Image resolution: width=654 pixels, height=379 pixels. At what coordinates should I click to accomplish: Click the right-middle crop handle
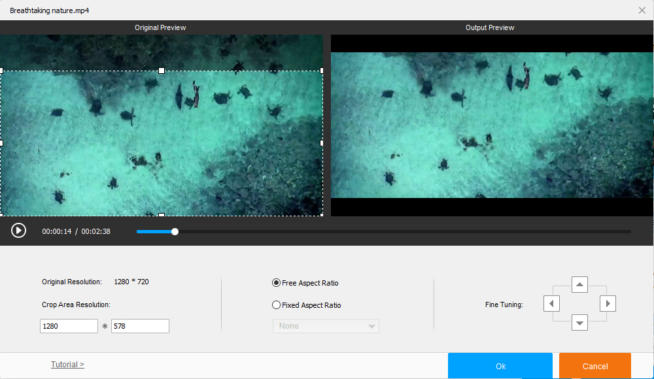pos(322,143)
